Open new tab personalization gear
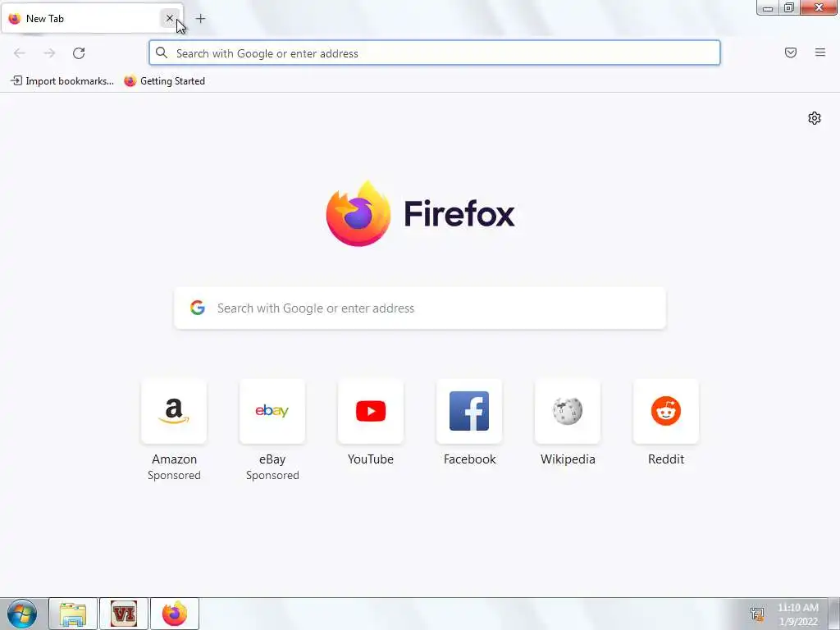Screen dimensions: 840x630 (x=815, y=118)
